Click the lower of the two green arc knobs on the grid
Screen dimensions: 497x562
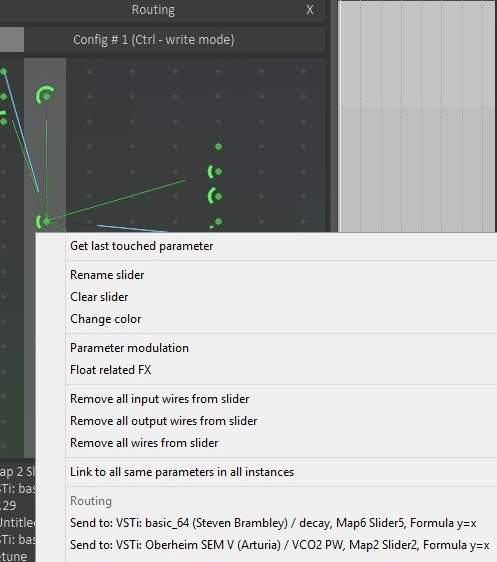click(215, 196)
